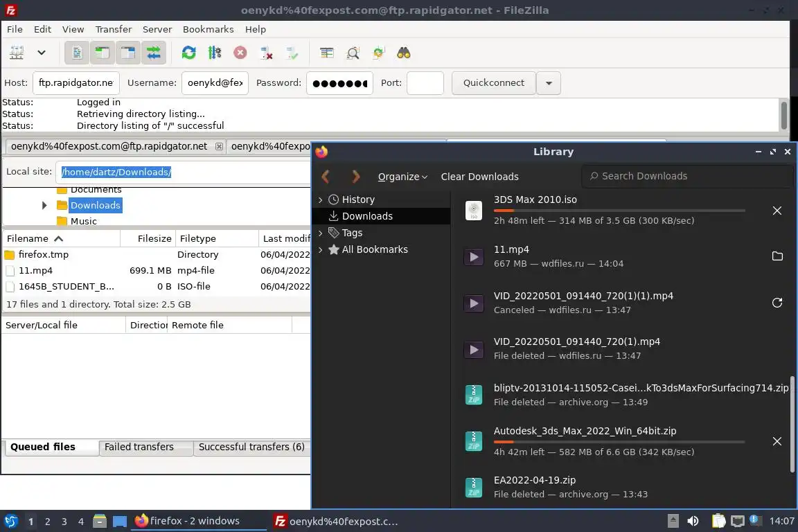Refresh file and folder lists
Screen dimensions: 798x532
click(189, 53)
